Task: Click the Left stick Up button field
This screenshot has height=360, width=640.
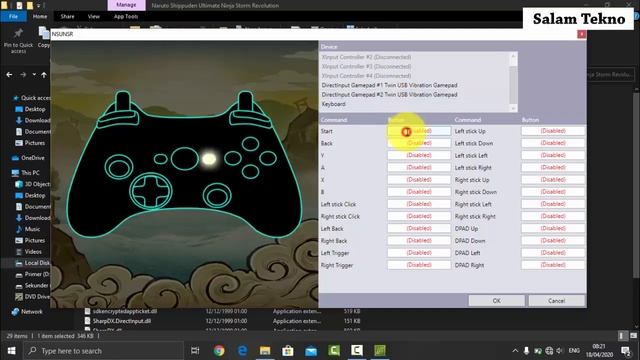Action: (x=553, y=131)
